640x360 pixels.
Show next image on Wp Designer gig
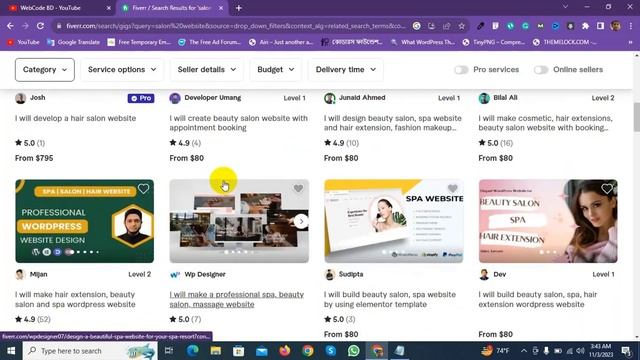click(x=301, y=221)
